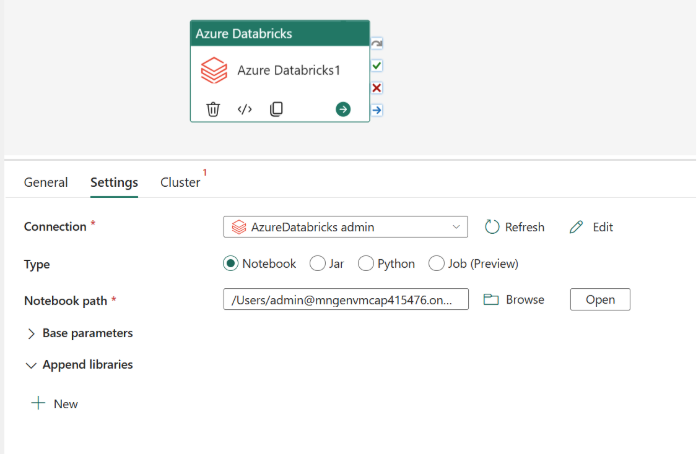Select the Job (Preview) radio button
697x454 pixels.
coord(436,264)
